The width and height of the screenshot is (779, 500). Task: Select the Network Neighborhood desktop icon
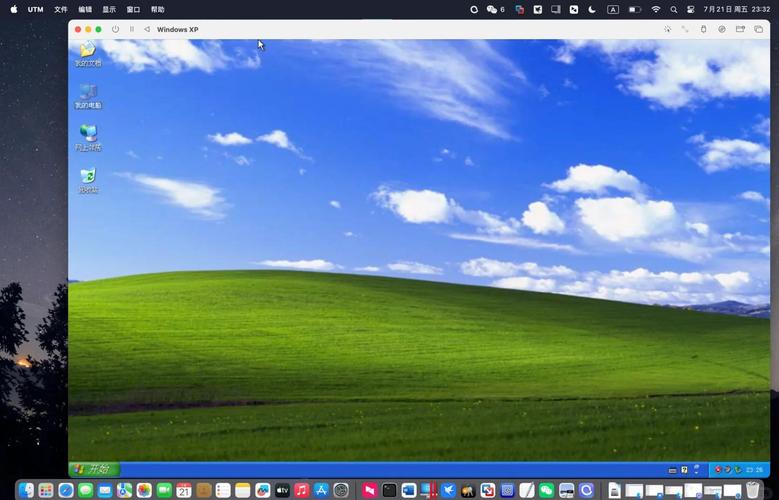[x=88, y=138]
